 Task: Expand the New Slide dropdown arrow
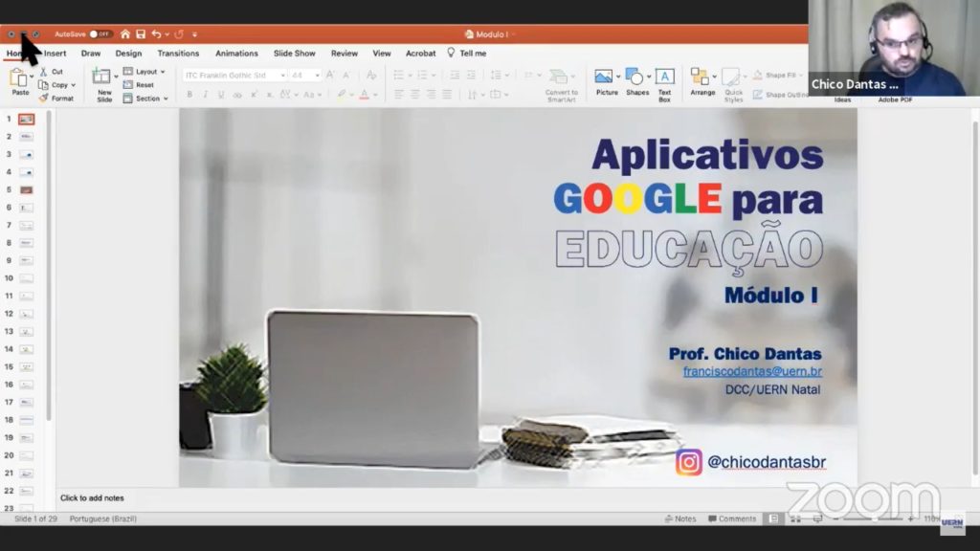(116, 77)
